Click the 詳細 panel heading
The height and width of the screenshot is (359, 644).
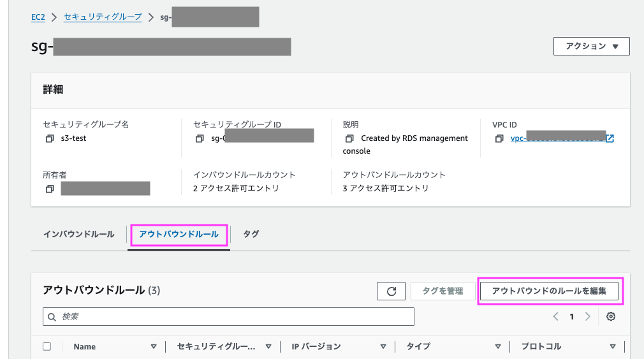pos(53,89)
